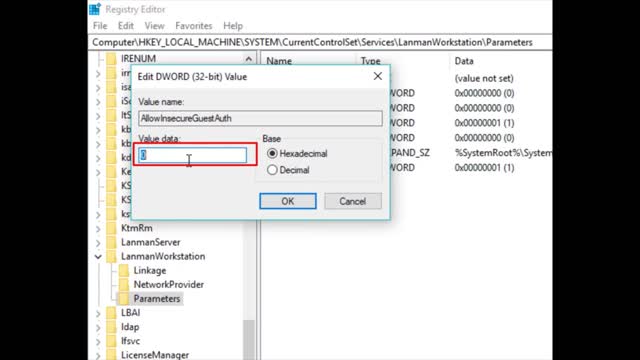The height and width of the screenshot is (360, 640).
Task: Click the Linkage folder icon
Action: 124,271
